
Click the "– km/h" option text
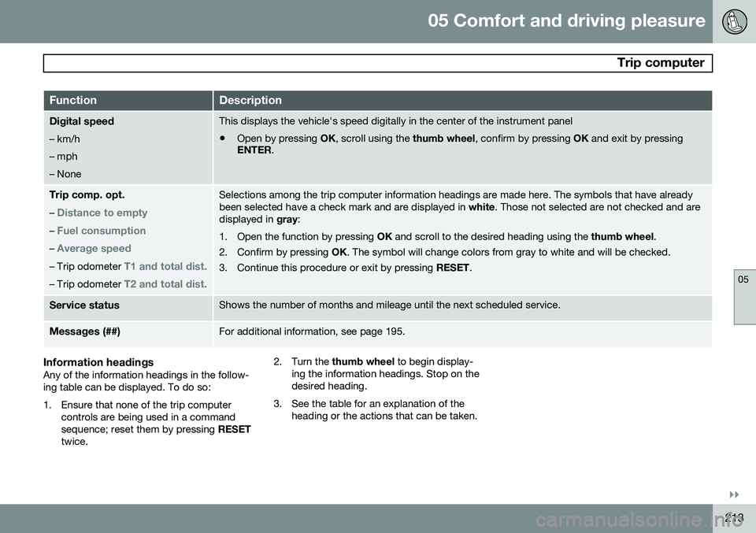click(x=65, y=139)
